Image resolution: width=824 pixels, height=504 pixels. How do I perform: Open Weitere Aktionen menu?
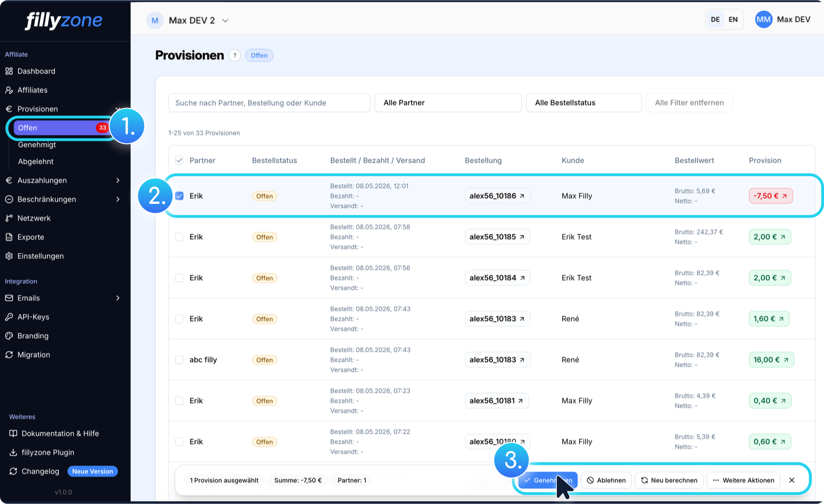(744, 481)
